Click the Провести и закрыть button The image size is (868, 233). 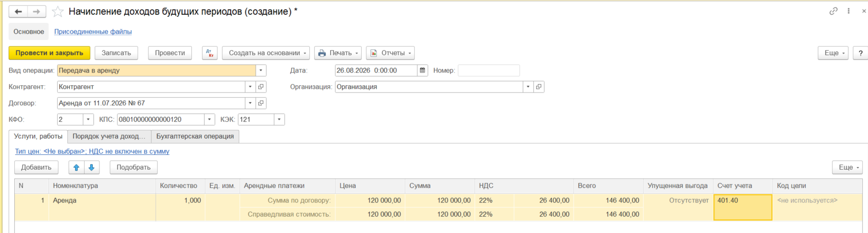click(49, 53)
